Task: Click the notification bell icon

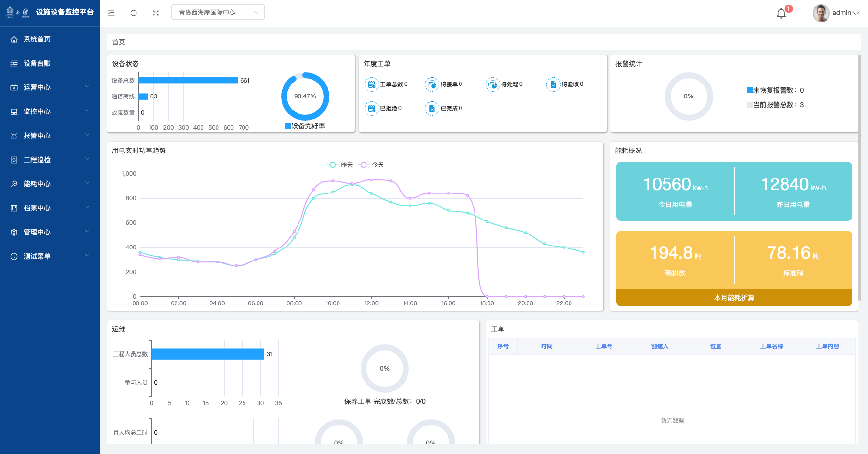Action: click(x=781, y=13)
